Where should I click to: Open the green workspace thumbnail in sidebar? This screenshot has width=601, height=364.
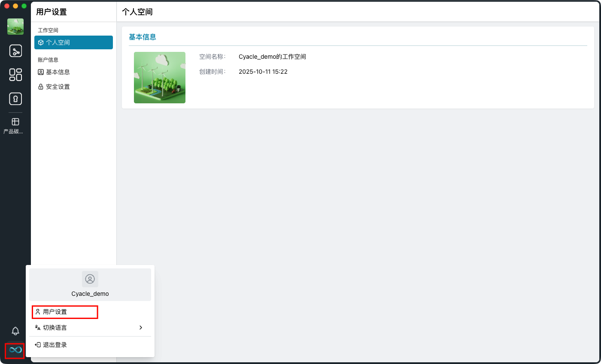[15, 27]
